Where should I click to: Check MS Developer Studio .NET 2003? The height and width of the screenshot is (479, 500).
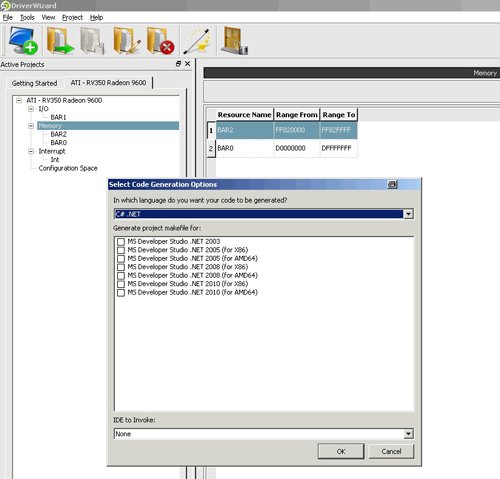pyautogui.click(x=121, y=242)
